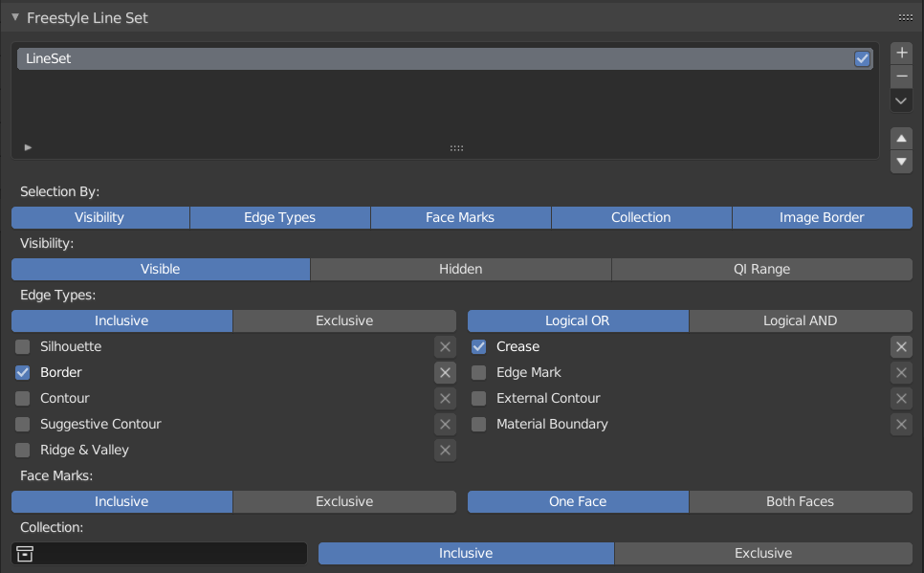Switch visibility to Hidden
Viewport: 924px width, 573px height.
click(460, 269)
